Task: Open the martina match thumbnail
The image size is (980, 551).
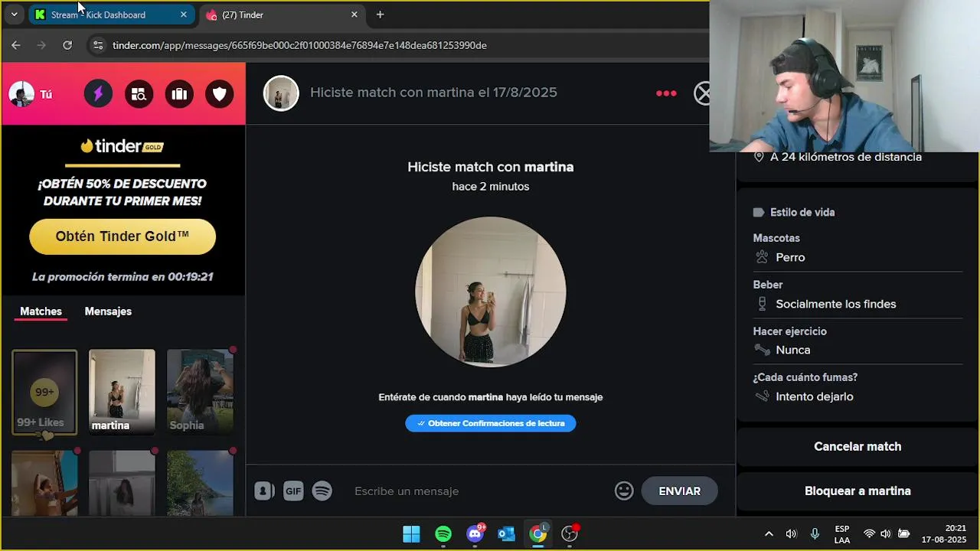Action: [x=122, y=392]
